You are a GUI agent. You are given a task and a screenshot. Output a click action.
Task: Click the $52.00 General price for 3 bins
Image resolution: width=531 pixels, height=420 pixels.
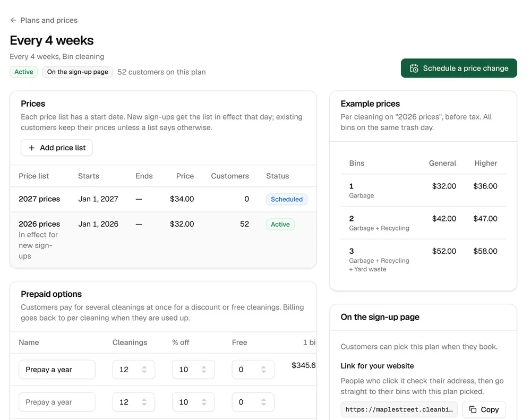click(444, 251)
